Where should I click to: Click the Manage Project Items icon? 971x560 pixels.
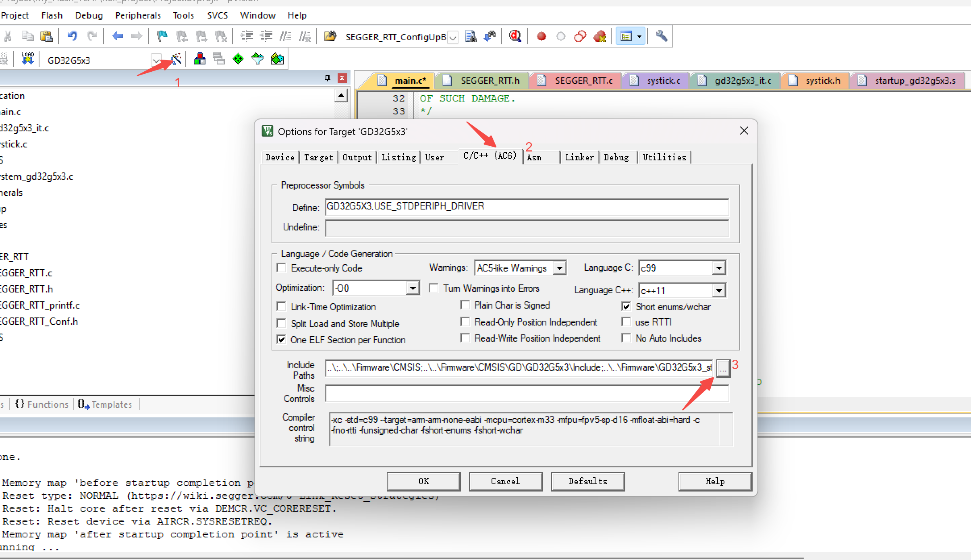pos(199,59)
